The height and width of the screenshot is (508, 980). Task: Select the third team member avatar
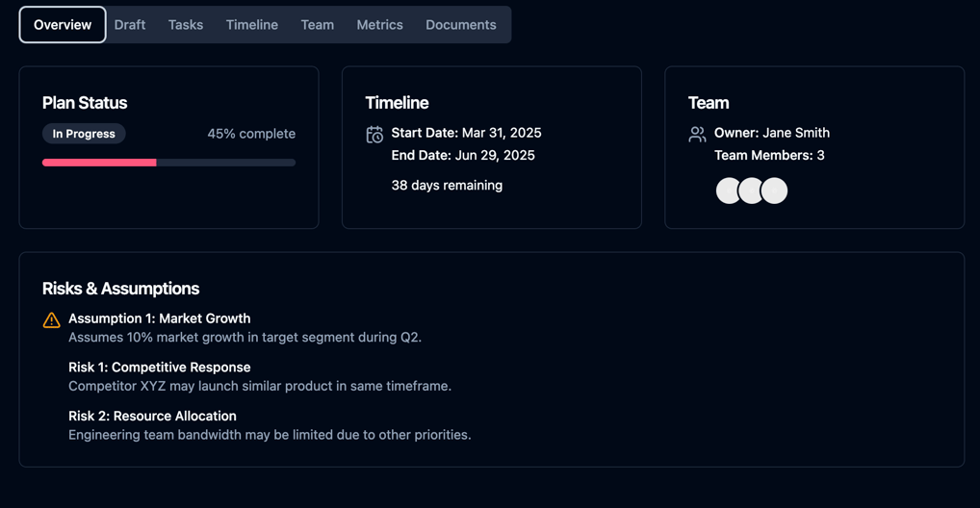[774, 190]
